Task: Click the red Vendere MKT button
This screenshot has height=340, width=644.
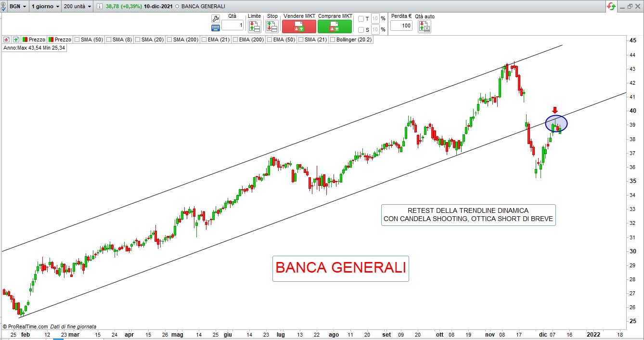Action: [x=299, y=26]
